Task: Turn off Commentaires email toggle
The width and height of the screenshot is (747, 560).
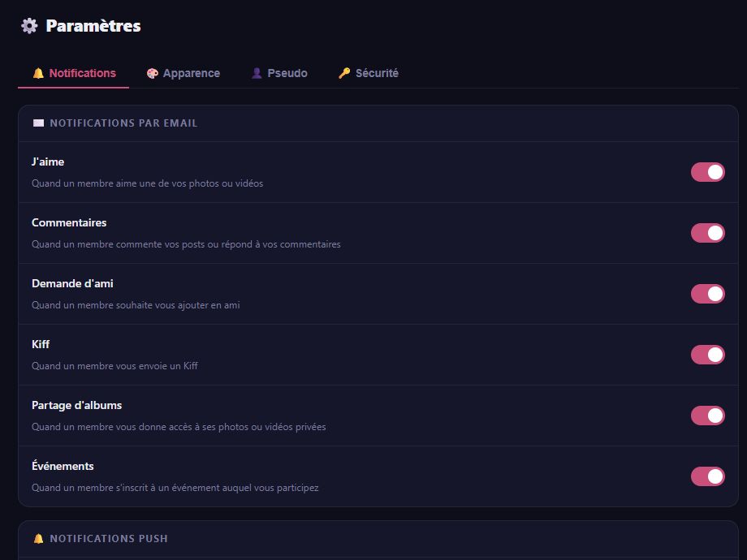Action: click(x=708, y=234)
